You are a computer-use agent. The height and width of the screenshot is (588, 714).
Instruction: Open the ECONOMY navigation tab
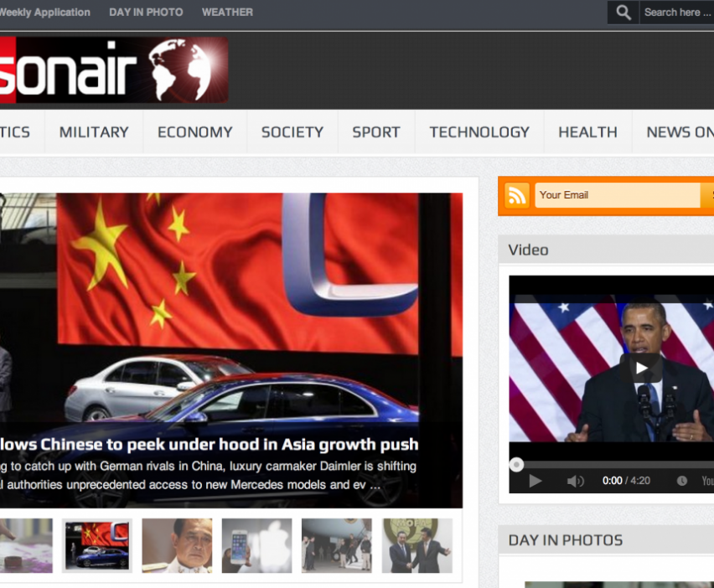click(x=195, y=132)
